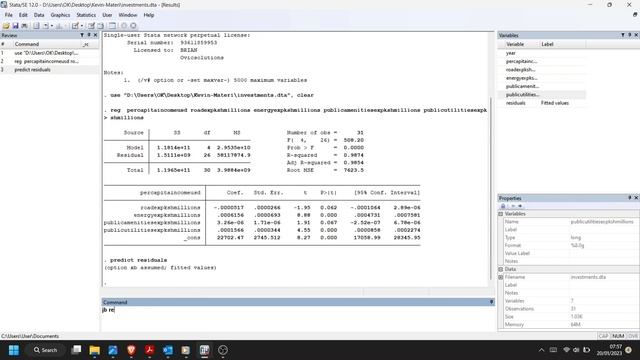Open the Graphics menu
The width and height of the screenshot is (640, 360).
[x=60, y=15]
